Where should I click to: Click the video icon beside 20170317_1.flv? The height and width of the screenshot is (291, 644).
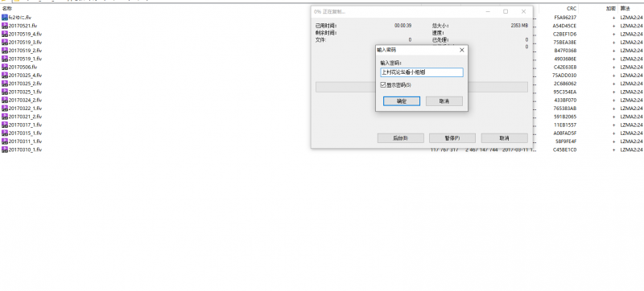(5, 125)
